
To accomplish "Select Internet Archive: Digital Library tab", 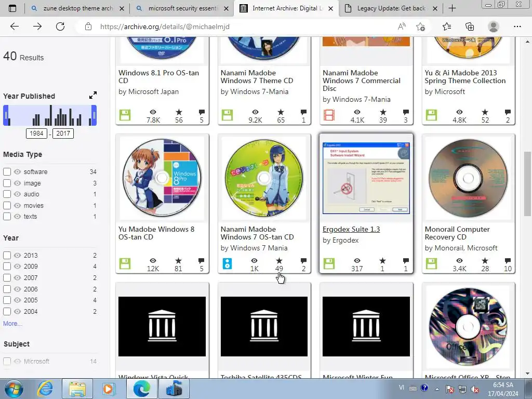I will point(287,8).
